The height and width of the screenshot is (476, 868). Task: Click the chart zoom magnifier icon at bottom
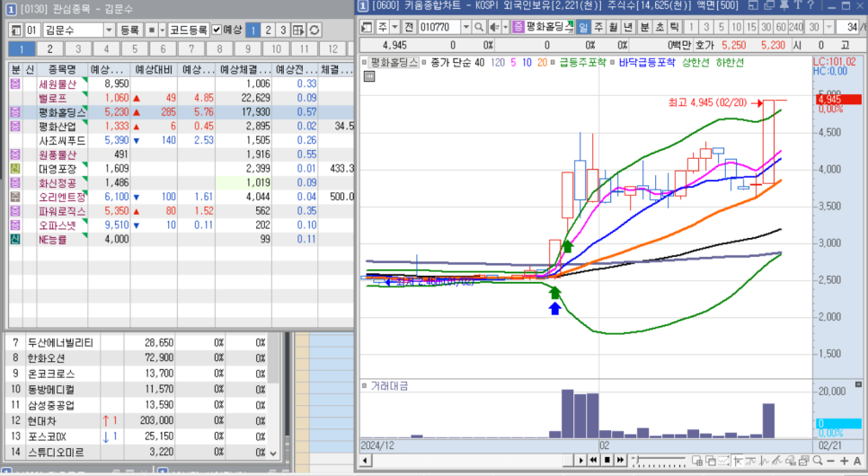[817, 461]
